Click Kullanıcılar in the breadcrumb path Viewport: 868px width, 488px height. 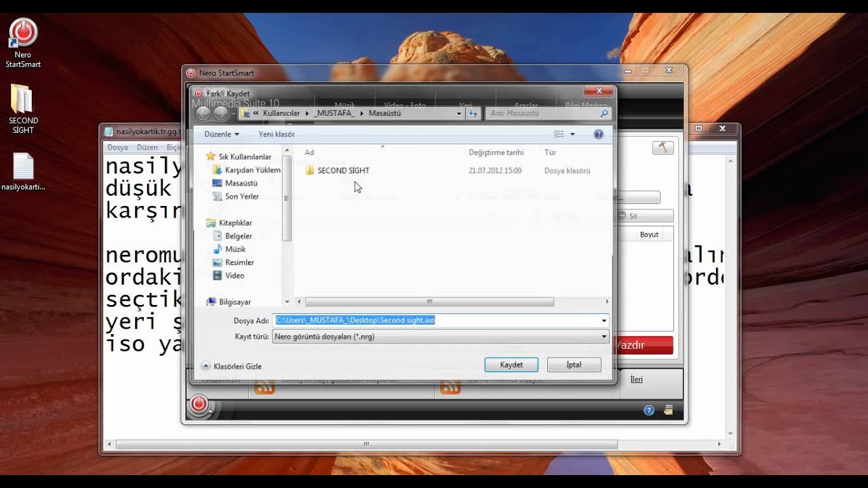tap(281, 113)
